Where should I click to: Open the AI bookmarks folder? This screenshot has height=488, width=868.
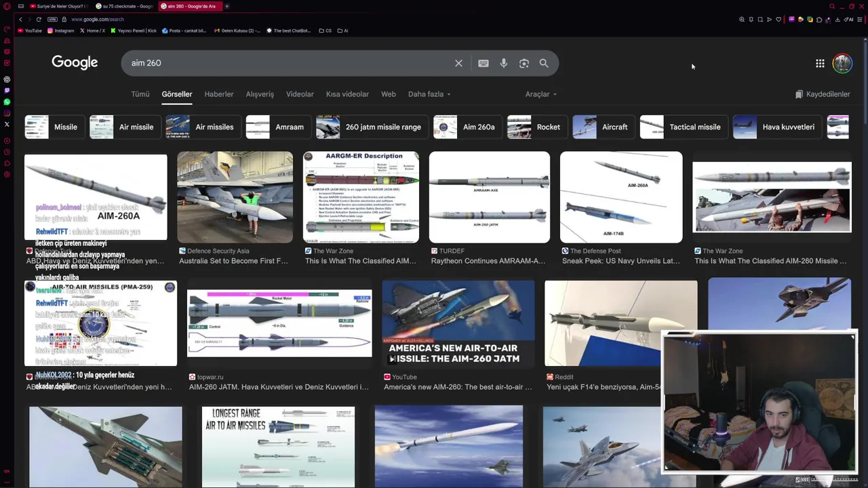pyautogui.click(x=342, y=30)
